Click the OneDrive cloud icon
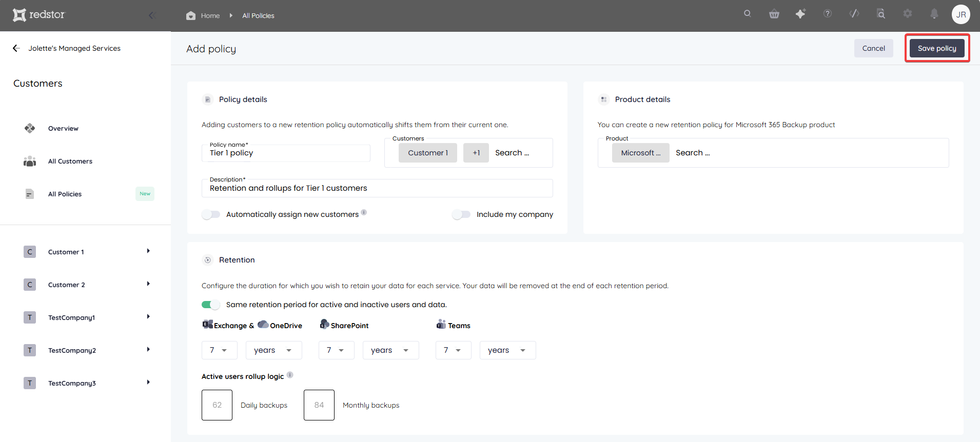The image size is (980, 442). (263, 325)
